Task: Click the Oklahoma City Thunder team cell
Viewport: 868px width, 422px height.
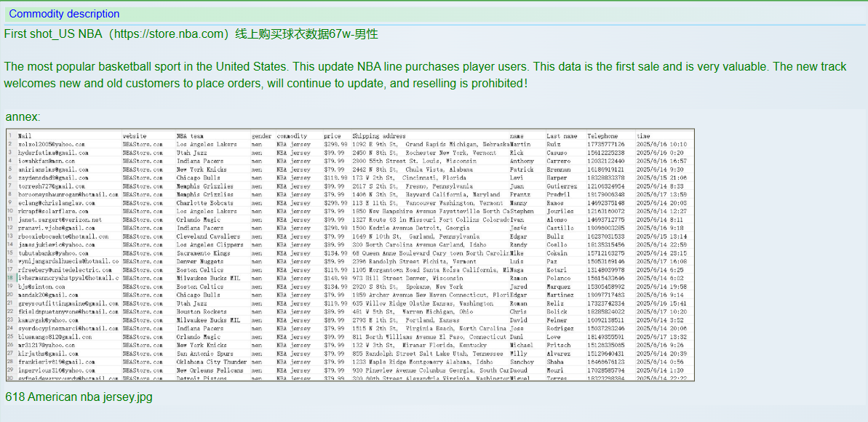Action: point(211,362)
